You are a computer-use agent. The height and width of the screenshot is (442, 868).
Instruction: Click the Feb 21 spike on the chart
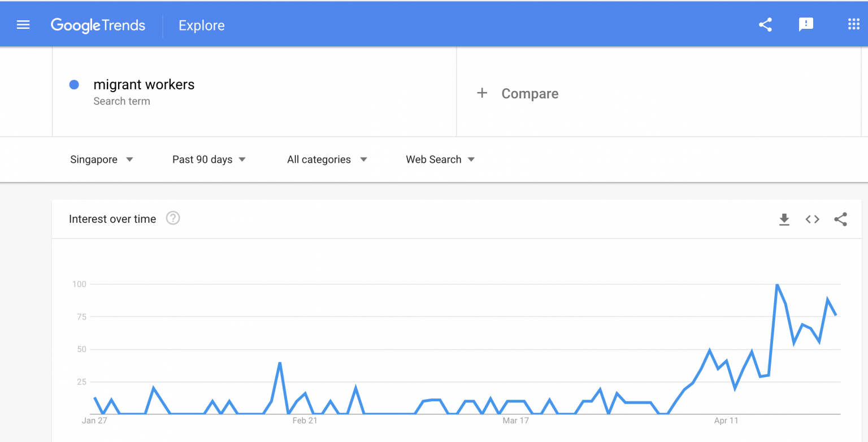280,363
